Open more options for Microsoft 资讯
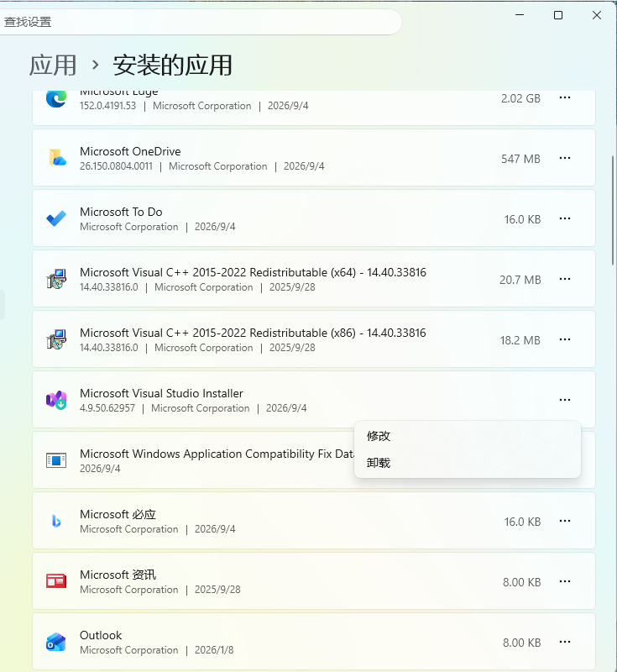 point(565,581)
